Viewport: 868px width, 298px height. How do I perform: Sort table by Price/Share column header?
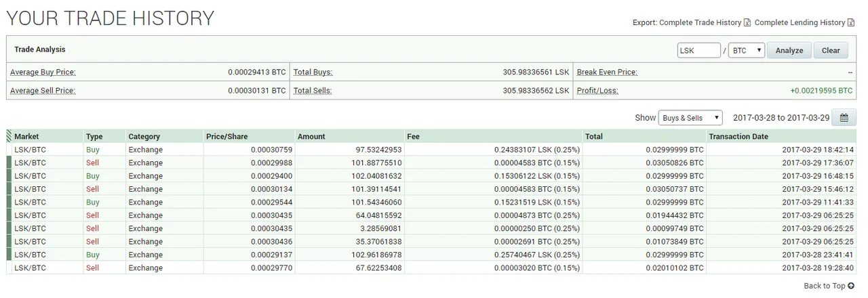[x=249, y=136]
